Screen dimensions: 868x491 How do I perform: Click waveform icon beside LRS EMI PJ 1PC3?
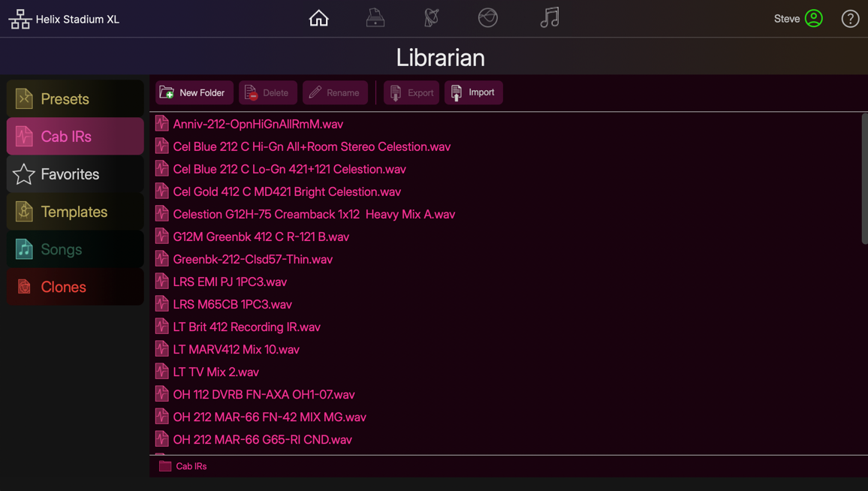[161, 282]
